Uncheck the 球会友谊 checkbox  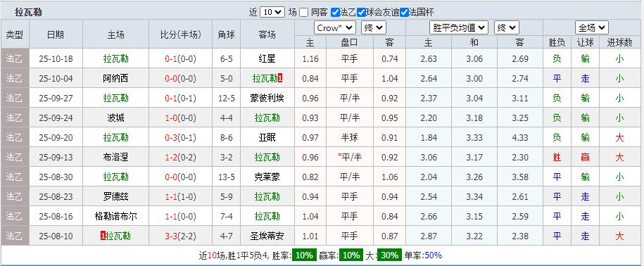click(362, 13)
